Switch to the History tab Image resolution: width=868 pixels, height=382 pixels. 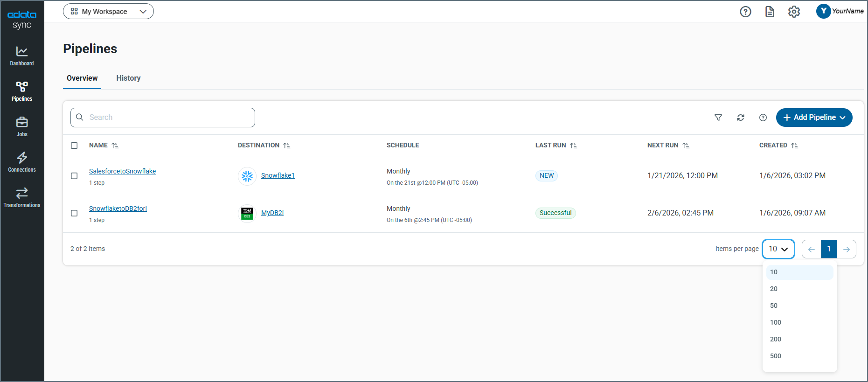point(128,78)
